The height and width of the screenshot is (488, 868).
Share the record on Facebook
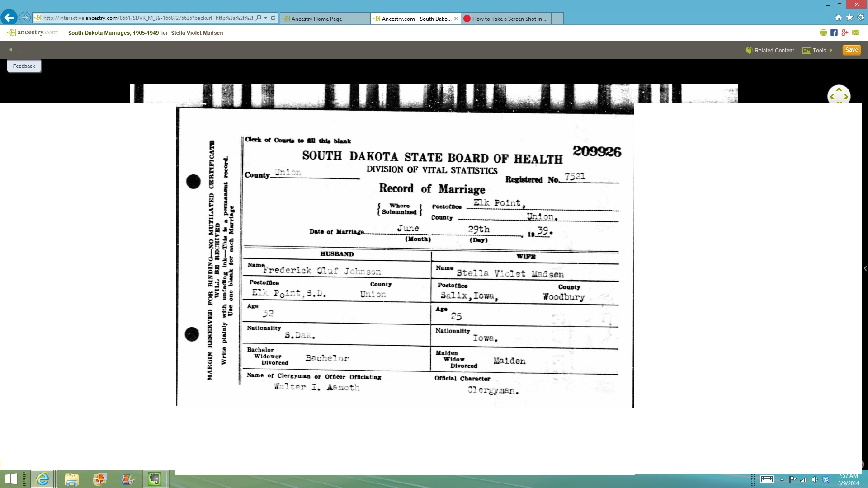tap(834, 33)
